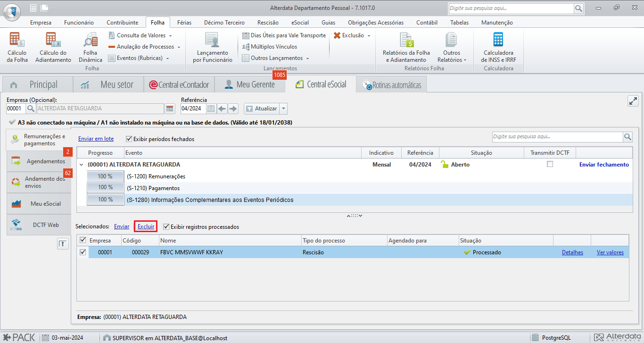Expand Outros Relatórios dropdown
Image resolution: width=644 pixels, height=343 pixels.
(465, 60)
